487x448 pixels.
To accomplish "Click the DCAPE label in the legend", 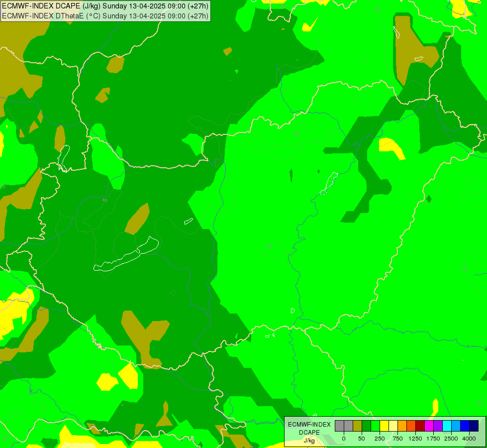I will (x=309, y=433).
